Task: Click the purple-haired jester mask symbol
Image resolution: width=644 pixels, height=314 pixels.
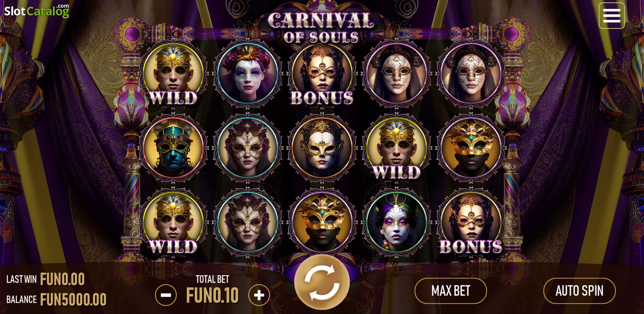Action: click(x=248, y=74)
